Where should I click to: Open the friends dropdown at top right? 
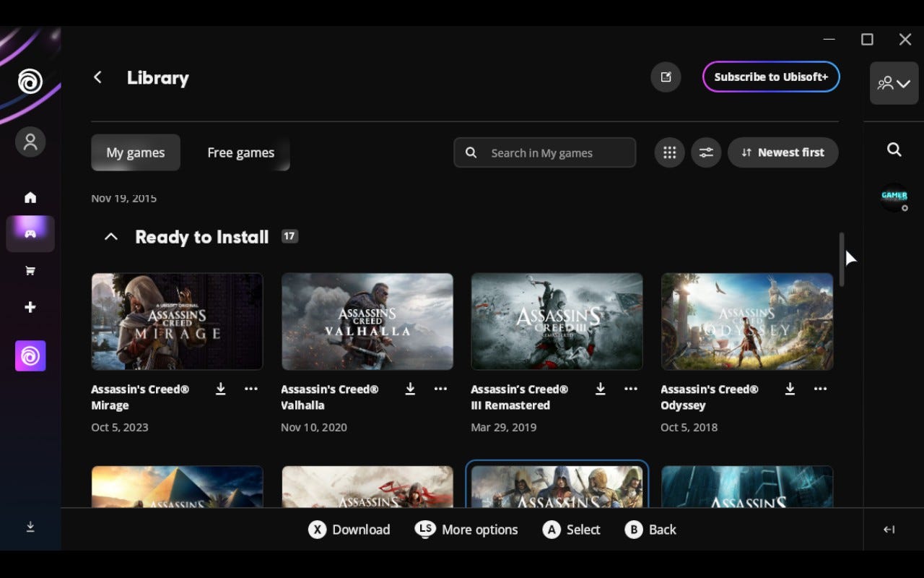[x=894, y=83]
